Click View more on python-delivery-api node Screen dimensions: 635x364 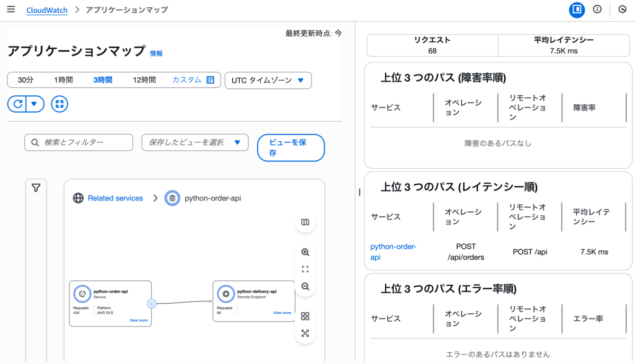tap(282, 313)
